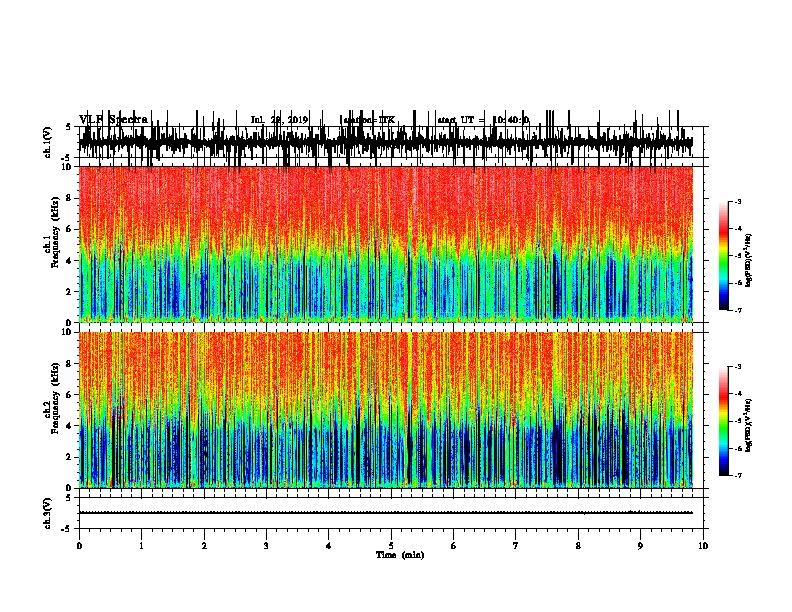Click the ch.3(V) axis label
This screenshot has width=792, height=612.
coord(48,513)
